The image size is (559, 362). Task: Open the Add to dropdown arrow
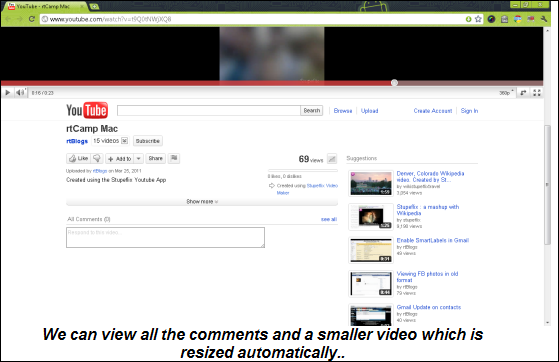(x=139, y=159)
